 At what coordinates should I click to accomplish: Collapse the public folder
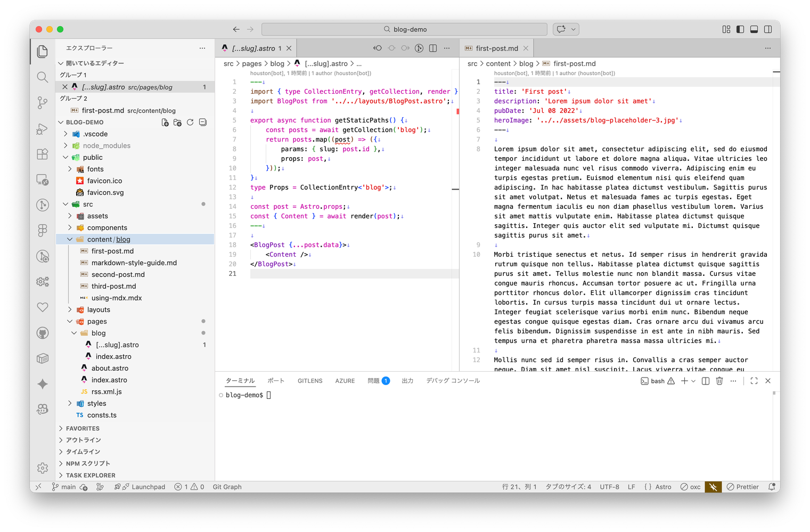tap(66, 158)
